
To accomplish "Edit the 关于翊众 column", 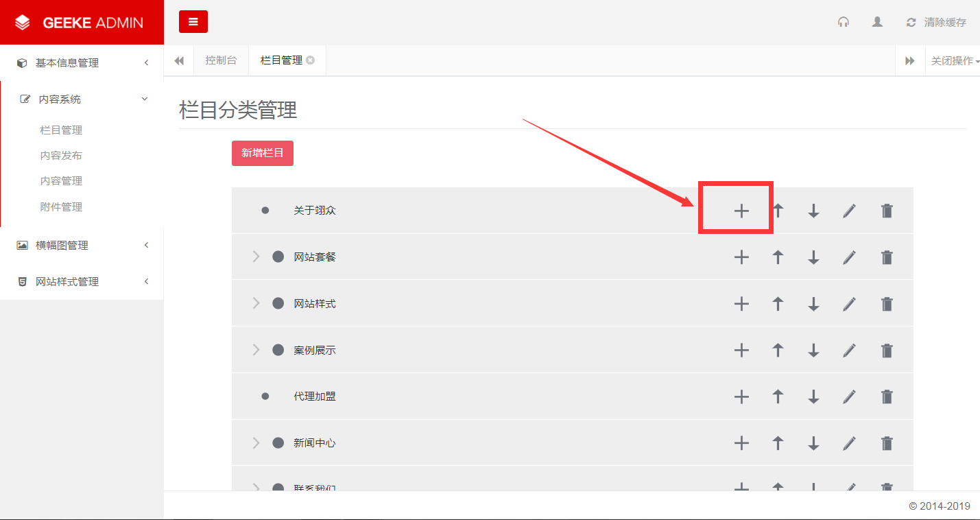I will coord(849,211).
